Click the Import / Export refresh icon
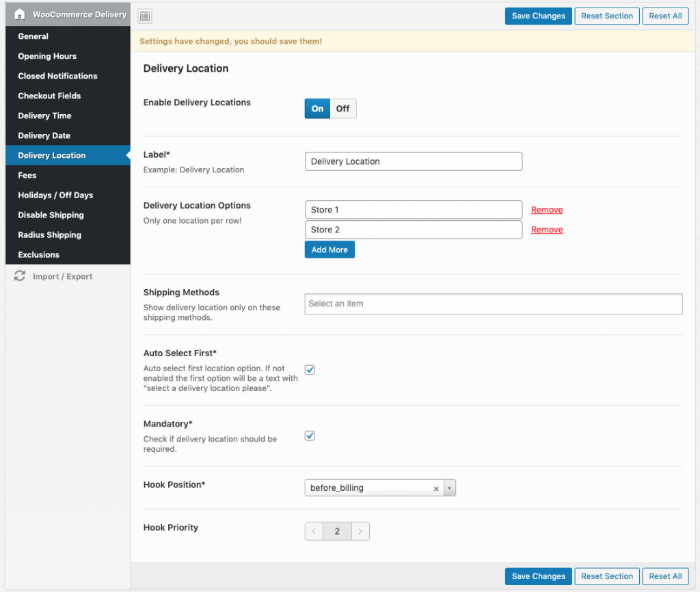Screen dimensions: 700x592 [x=20, y=276]
